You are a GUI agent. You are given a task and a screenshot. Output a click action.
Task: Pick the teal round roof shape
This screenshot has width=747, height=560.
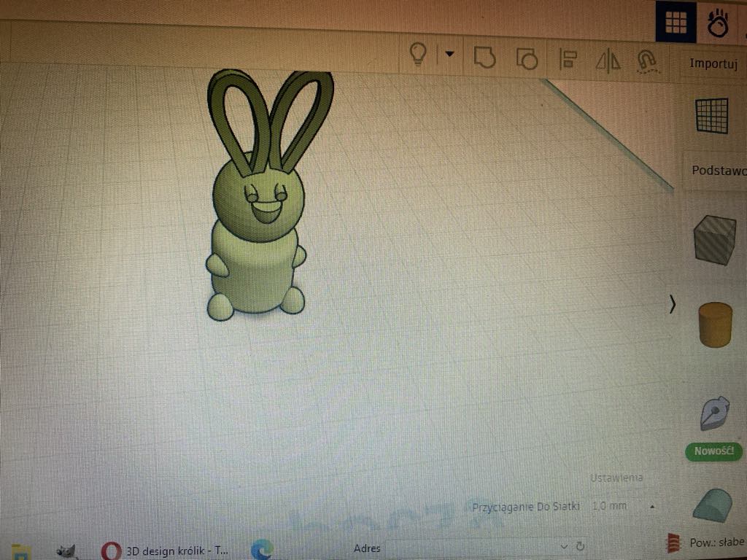(x=713, y=506)
